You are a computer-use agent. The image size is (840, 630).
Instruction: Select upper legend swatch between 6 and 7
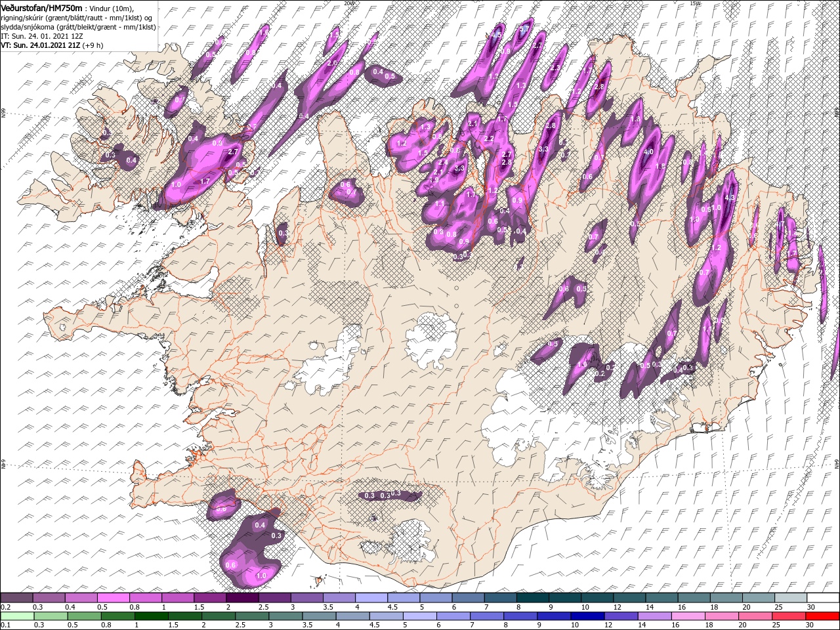click(467, 598)
